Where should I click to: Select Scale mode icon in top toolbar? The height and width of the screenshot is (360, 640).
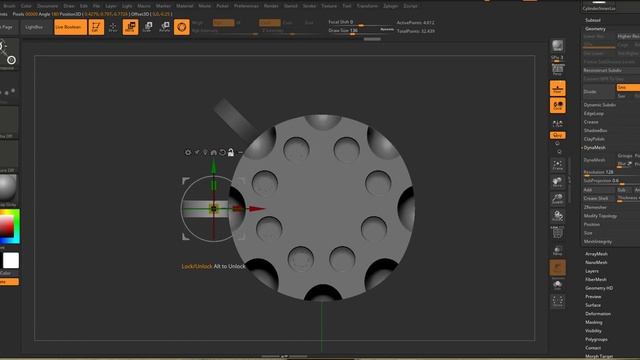point(148,27)
